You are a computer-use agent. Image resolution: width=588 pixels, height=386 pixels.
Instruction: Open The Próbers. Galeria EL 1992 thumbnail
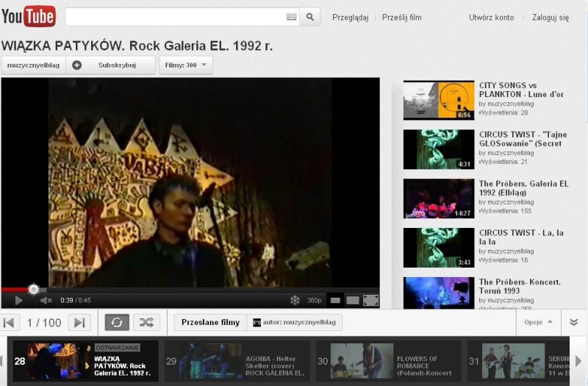[x=439, y=199]
